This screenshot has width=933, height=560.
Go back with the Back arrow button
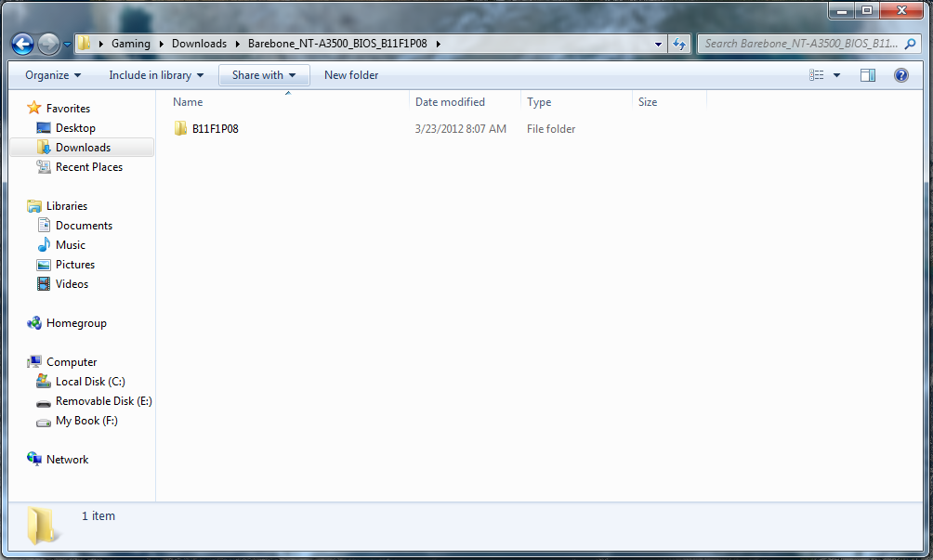22,44
